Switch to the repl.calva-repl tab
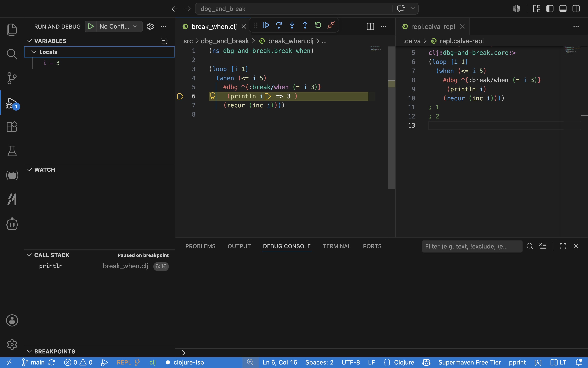 point(433,26)
